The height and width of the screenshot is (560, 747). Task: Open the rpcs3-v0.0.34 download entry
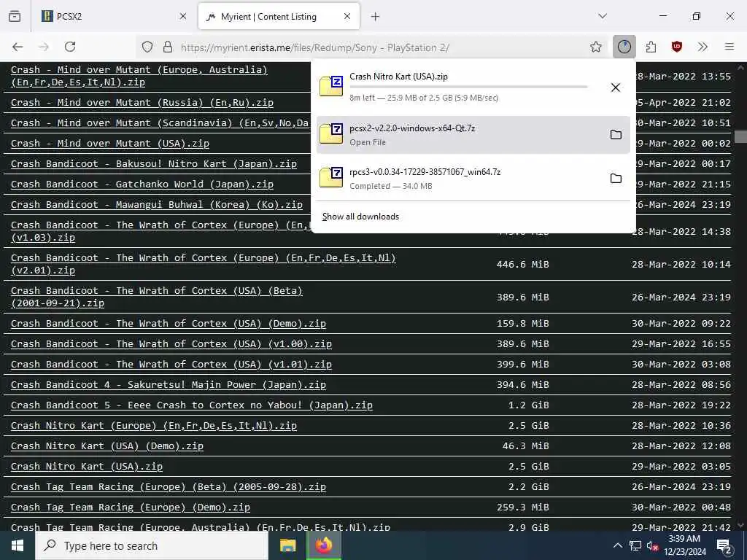(x=473, y=179)
